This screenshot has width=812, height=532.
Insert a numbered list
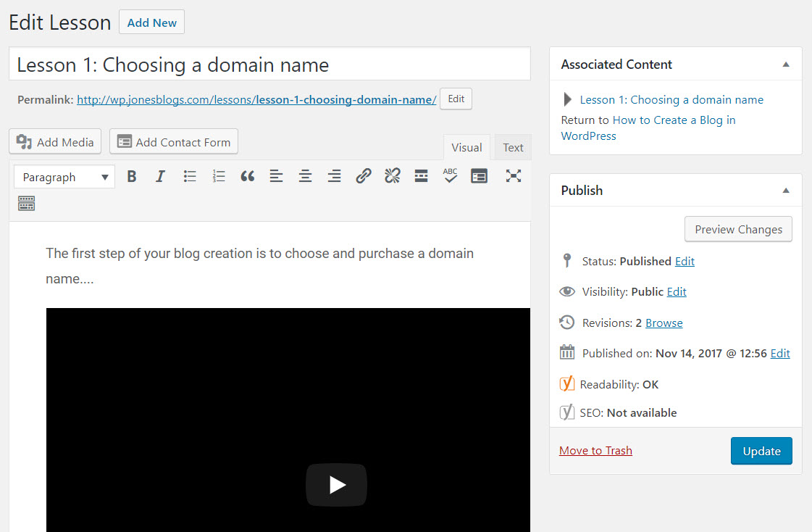219,177
